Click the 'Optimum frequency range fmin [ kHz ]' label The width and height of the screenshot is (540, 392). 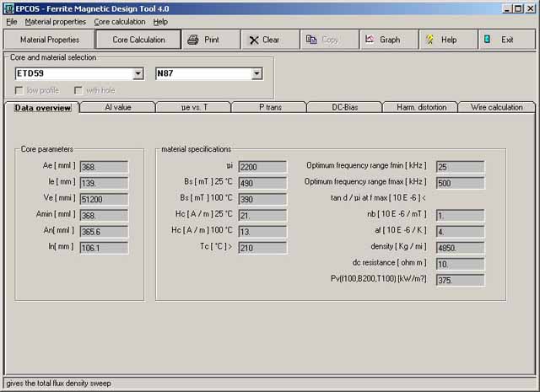366,165
